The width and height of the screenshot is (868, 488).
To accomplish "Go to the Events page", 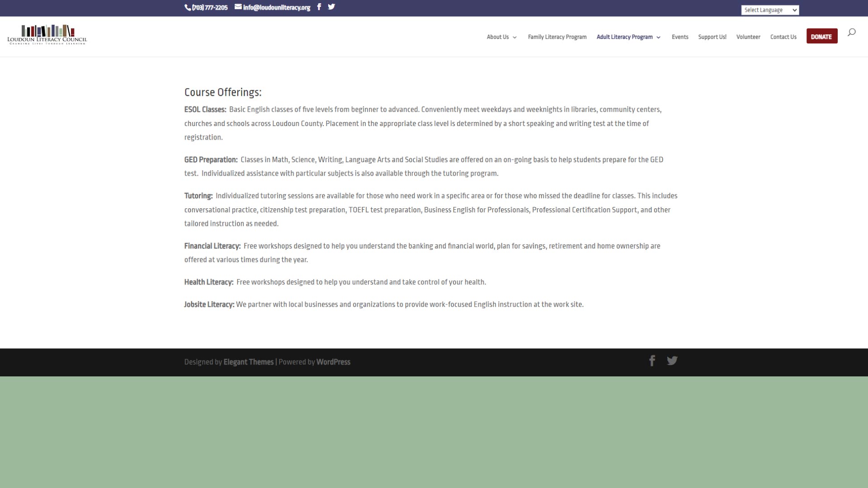I will click(679, 37).
